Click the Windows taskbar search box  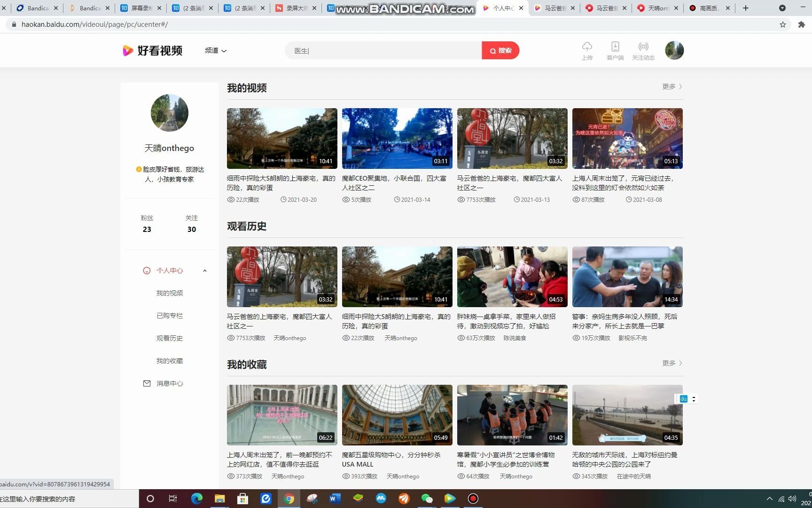click(69, 499)
